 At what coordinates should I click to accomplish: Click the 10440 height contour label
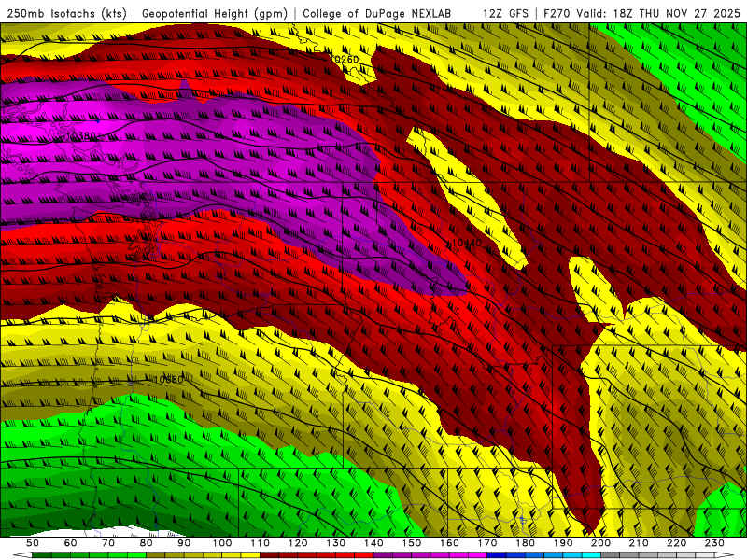point(466,243)
